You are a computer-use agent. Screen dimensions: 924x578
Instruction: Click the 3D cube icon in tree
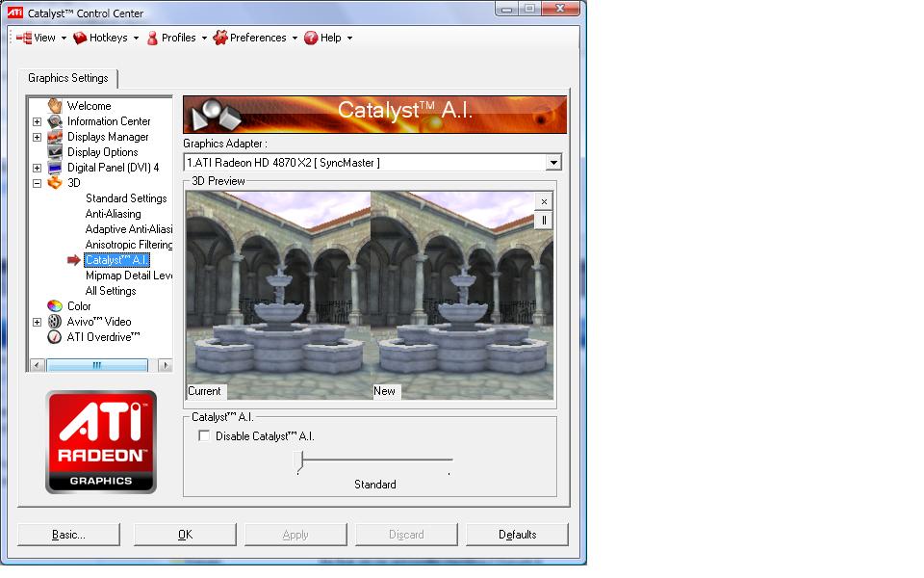coord(55,183)
